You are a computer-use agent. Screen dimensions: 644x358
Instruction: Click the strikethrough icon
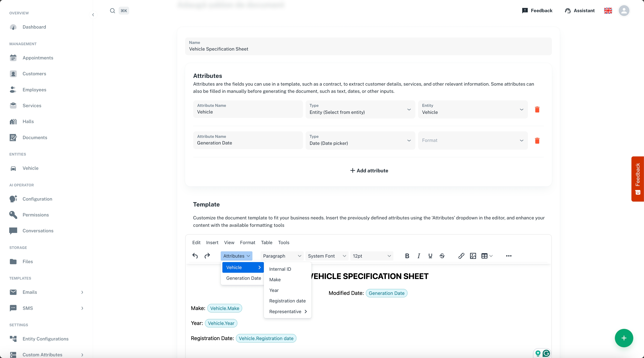point(442,256)
